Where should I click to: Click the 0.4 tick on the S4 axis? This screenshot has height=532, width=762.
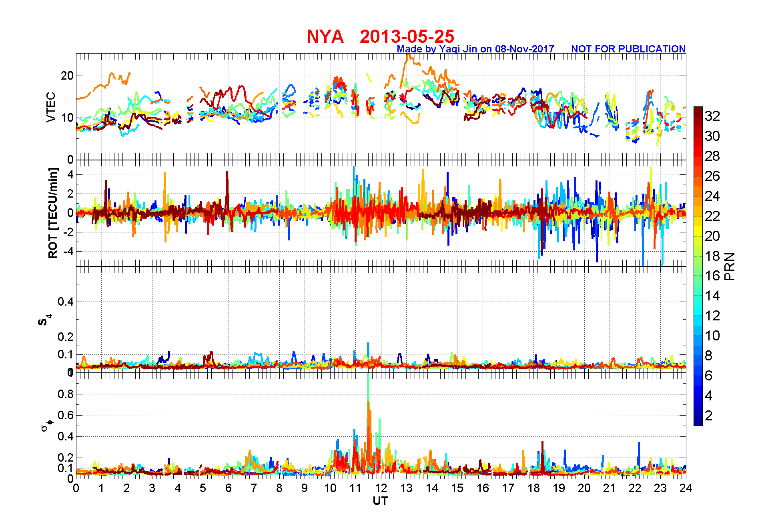click(66, 302)
